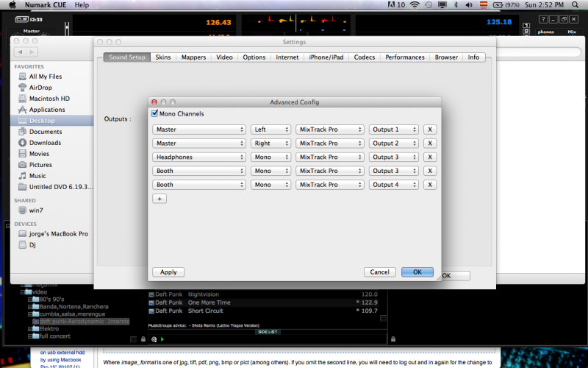The image size is (588, 368).
Task: Remove the Headphones output row with X
Action: tap(430, 157)
